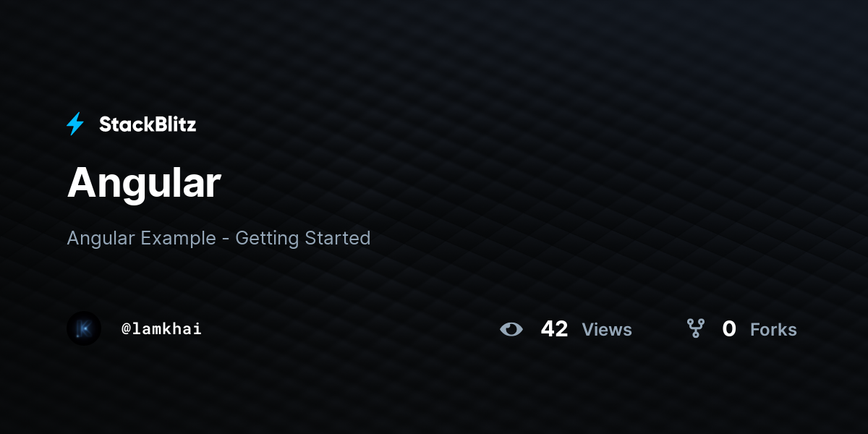This screenshot has width=868, height=434.
Task: Click the word Example in the subtitle
Action: [x=179, y=239]
